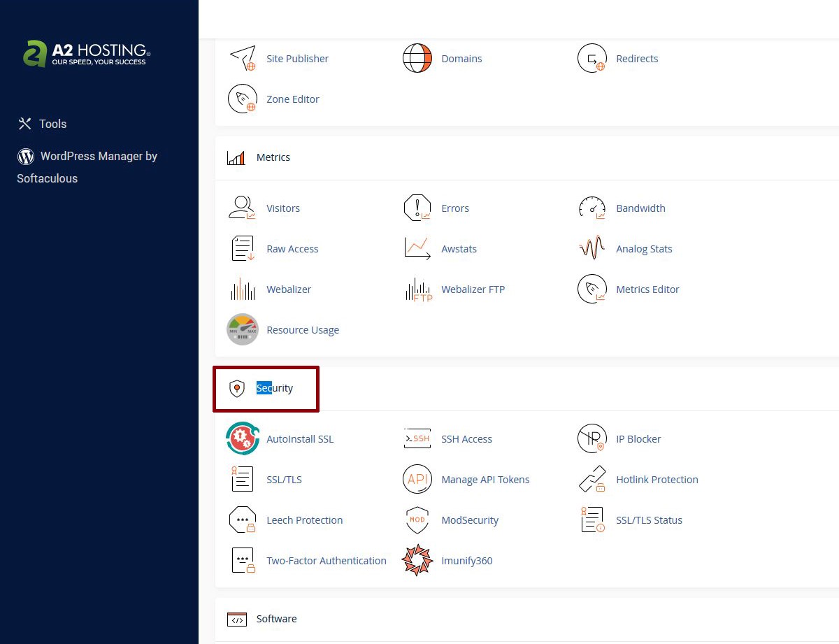This screenshot has height=644, width=839.
Task: Click the Domains globe icon
Action: 417,59
